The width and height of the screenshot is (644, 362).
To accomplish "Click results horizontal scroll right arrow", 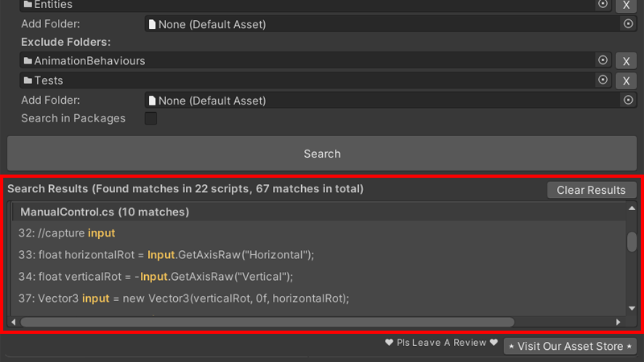I will (618, 323).
